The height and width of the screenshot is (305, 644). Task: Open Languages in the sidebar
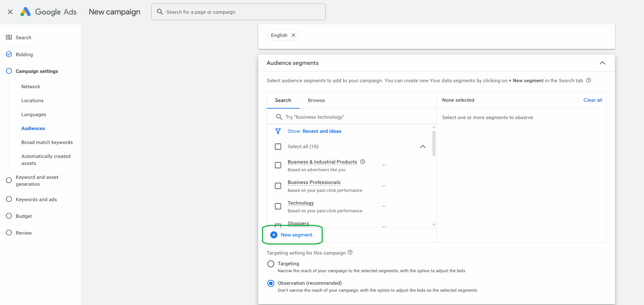coord(34,114)
